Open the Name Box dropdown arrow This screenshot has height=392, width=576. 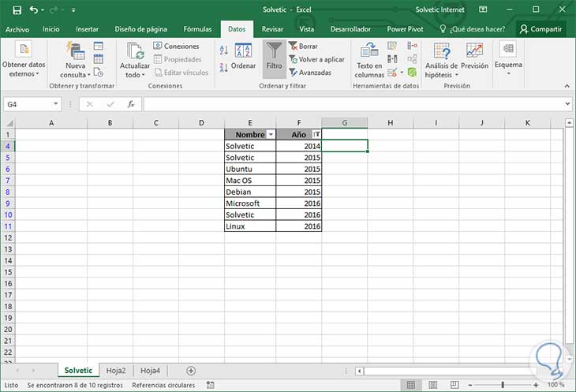point(56,104)
